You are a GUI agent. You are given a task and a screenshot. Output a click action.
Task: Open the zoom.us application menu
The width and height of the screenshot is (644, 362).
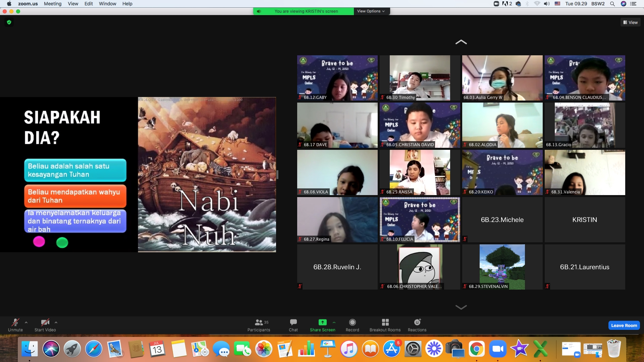[x=28, y=4]
